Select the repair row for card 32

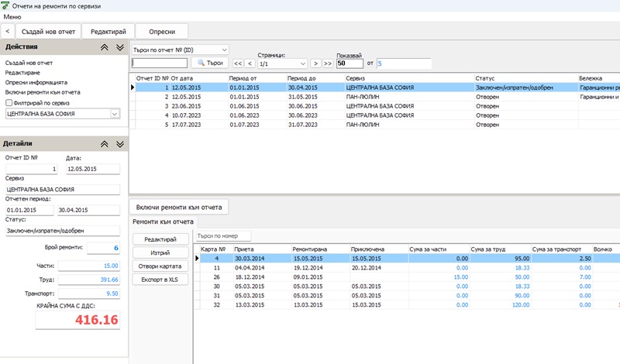click(408, 305)
